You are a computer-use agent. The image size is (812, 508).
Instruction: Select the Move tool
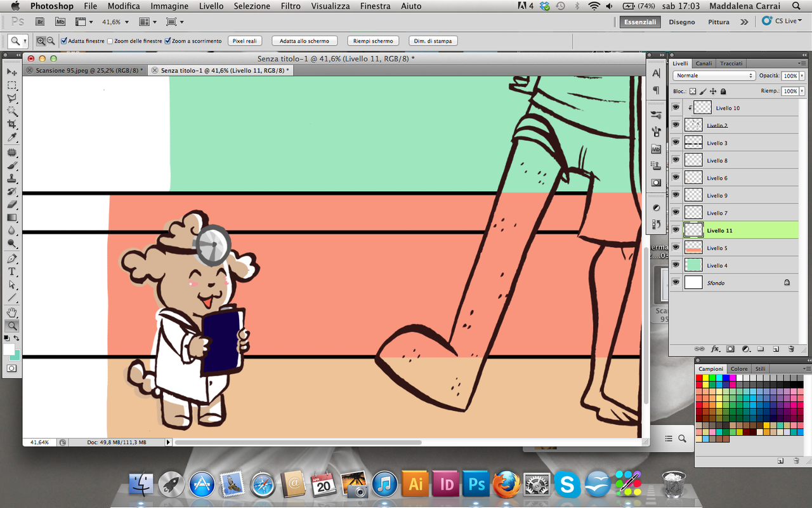pos(12,72)
